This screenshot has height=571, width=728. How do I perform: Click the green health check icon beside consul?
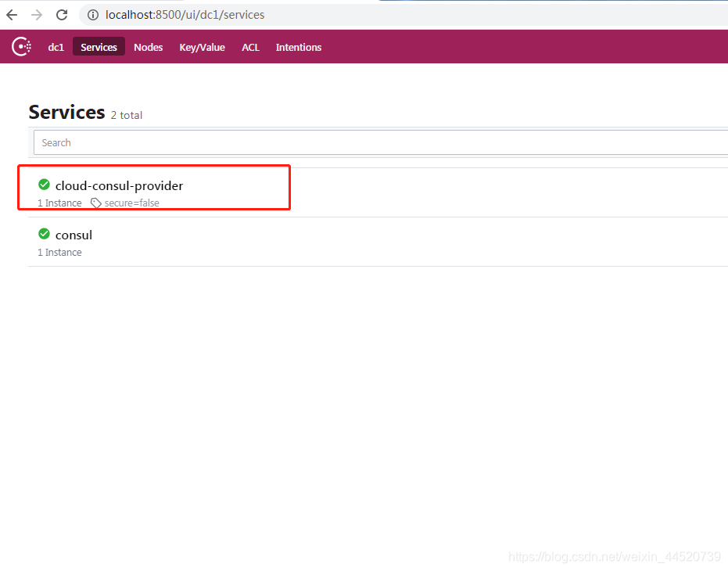[44, 234]
